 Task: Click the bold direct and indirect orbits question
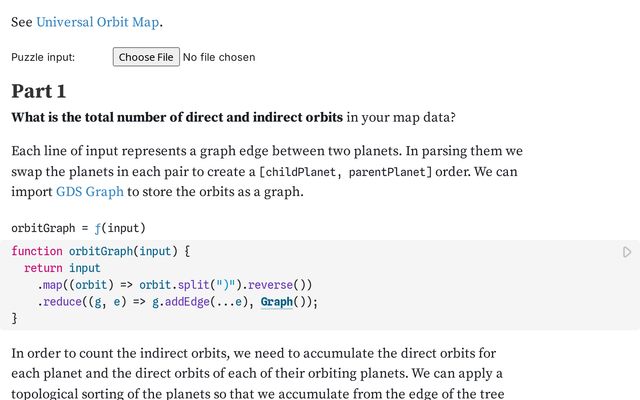click(177, 118)
